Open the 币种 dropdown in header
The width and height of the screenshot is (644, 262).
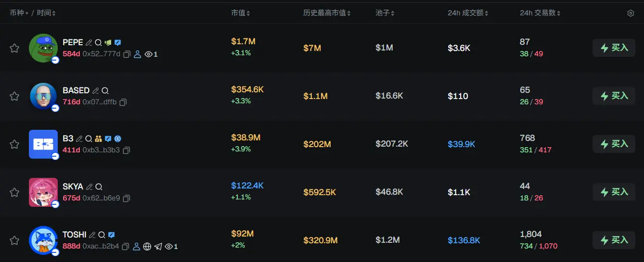coord(19,13)
